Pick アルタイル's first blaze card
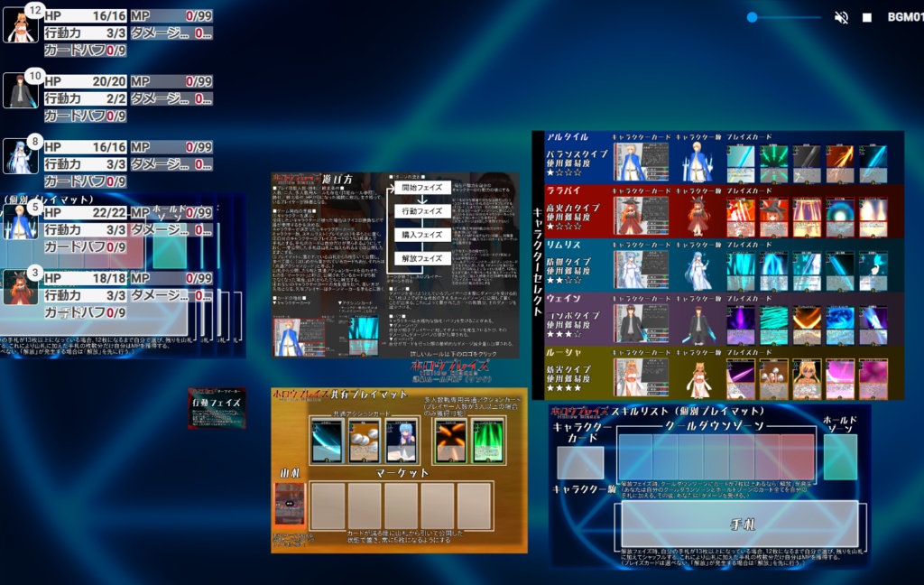The width and height of the screenshot is (924, 585). [740, 162]
